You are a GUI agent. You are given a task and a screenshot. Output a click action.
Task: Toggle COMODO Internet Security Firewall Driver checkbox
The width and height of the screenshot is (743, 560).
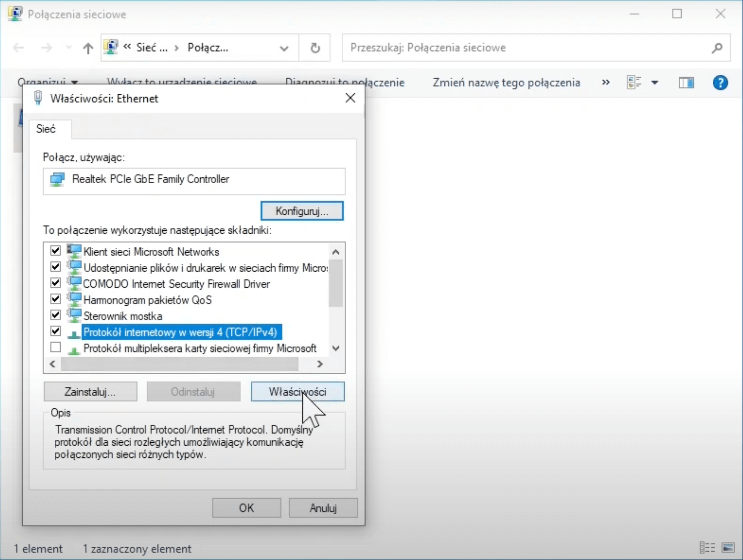coord(55,283)
